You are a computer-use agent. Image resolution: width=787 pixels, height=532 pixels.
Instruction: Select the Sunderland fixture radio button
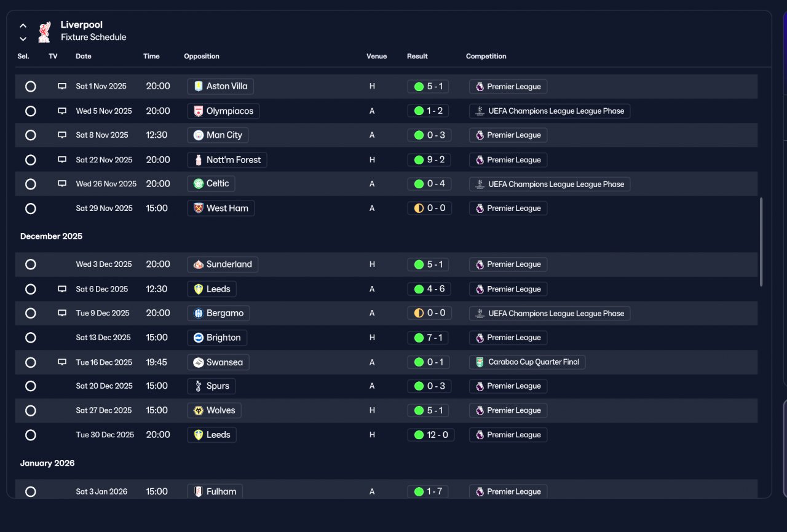pos(31,264)
